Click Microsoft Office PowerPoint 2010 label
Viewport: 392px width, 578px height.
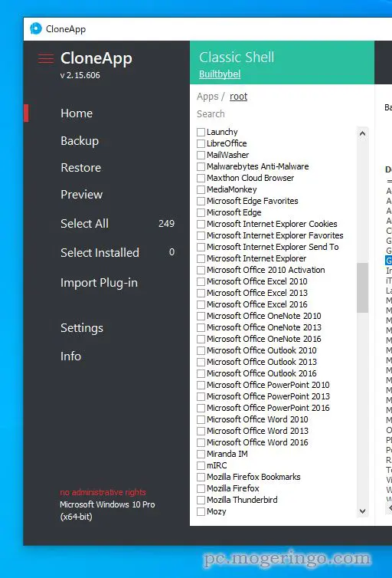(x=268, y=385)
